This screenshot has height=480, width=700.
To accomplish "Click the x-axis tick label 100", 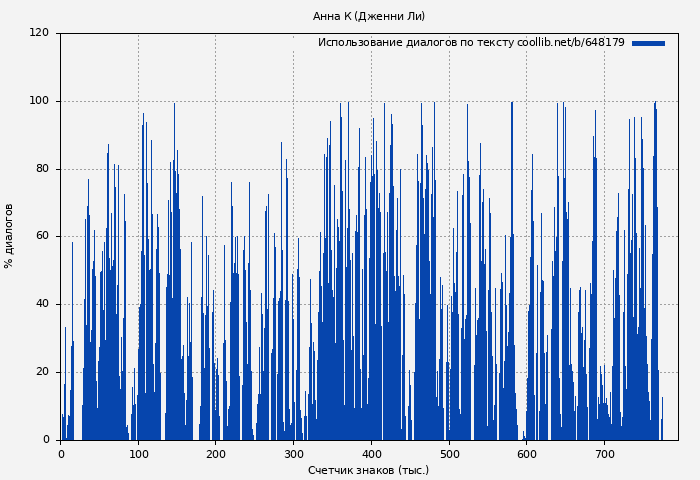I will tap(138, 454).
